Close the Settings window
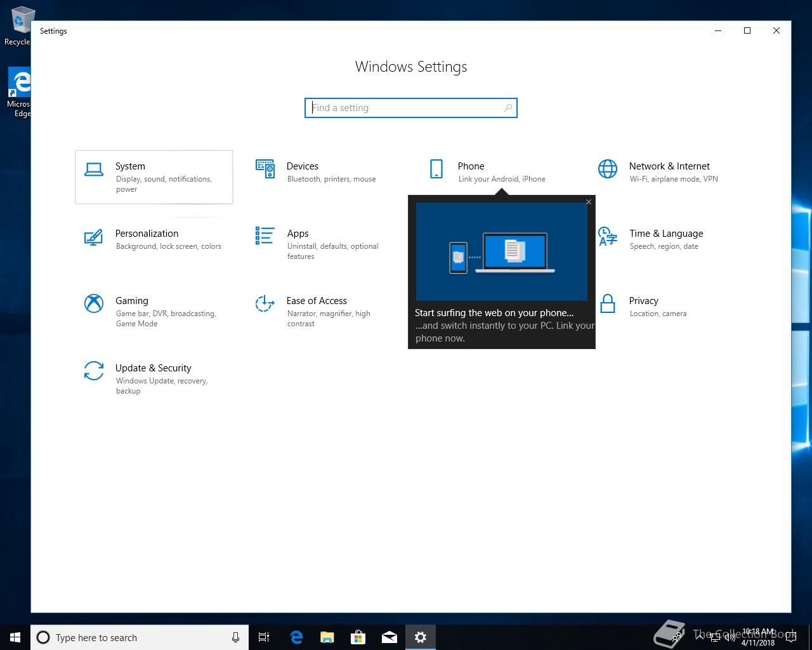The image size is (812, 650). (776, 30)
